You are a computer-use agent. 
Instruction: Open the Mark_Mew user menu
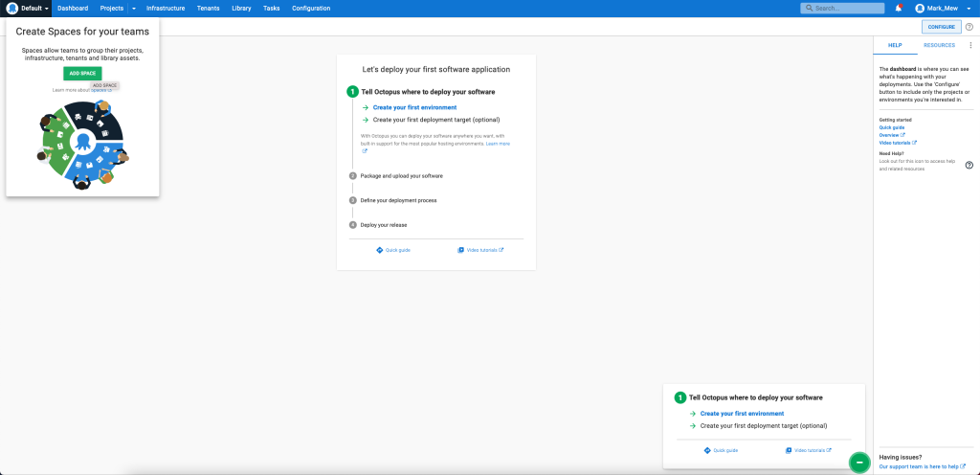coord(944,8)
